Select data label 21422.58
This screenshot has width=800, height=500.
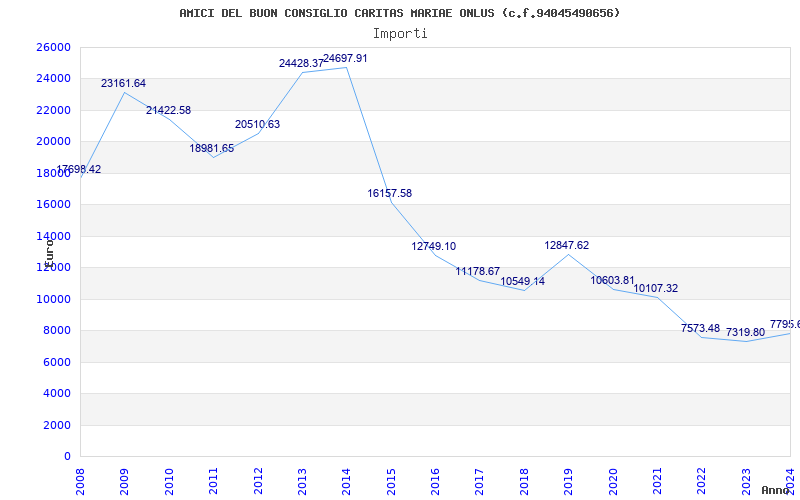point(168,110)
